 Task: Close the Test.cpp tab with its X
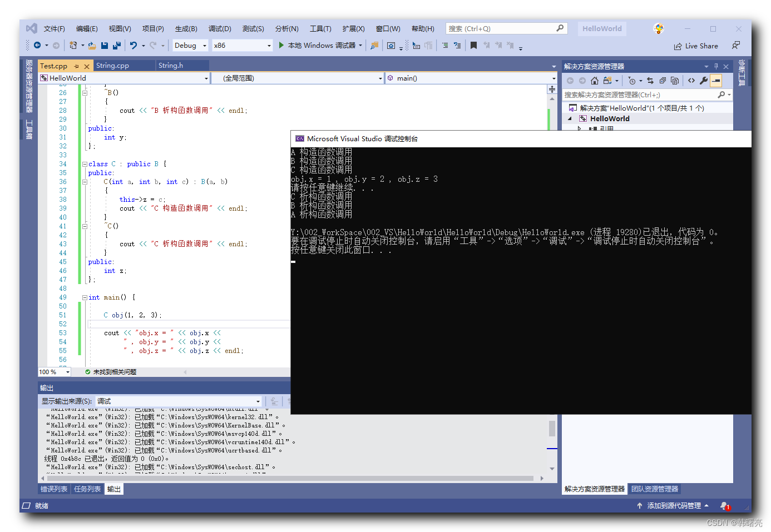(x=87, y=66)
